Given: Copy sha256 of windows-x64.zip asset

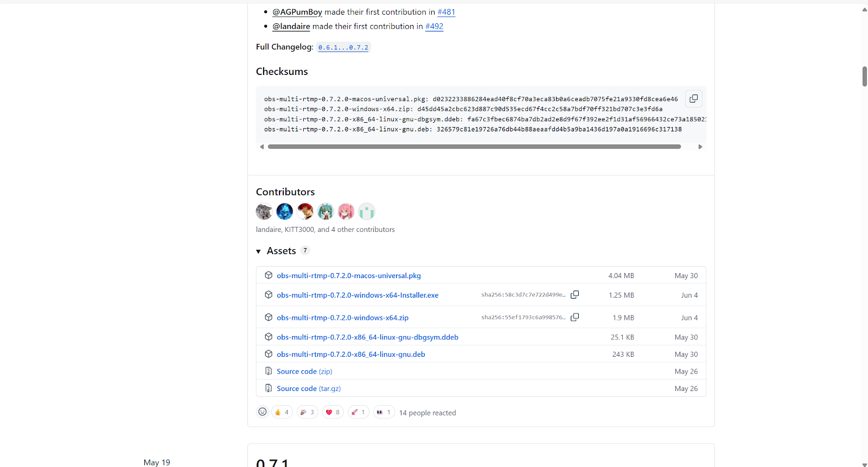Looking at the screenshot, I should point(575,318).
